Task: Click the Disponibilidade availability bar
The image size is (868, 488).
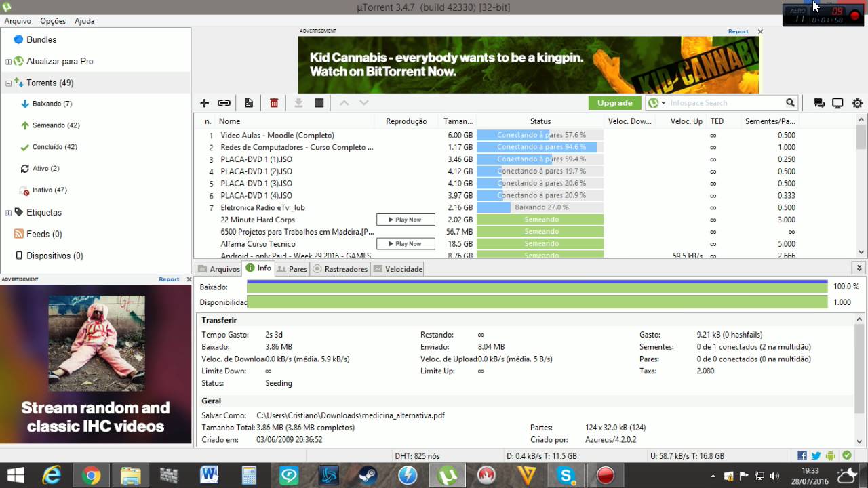Action: [x=537, y=302]
